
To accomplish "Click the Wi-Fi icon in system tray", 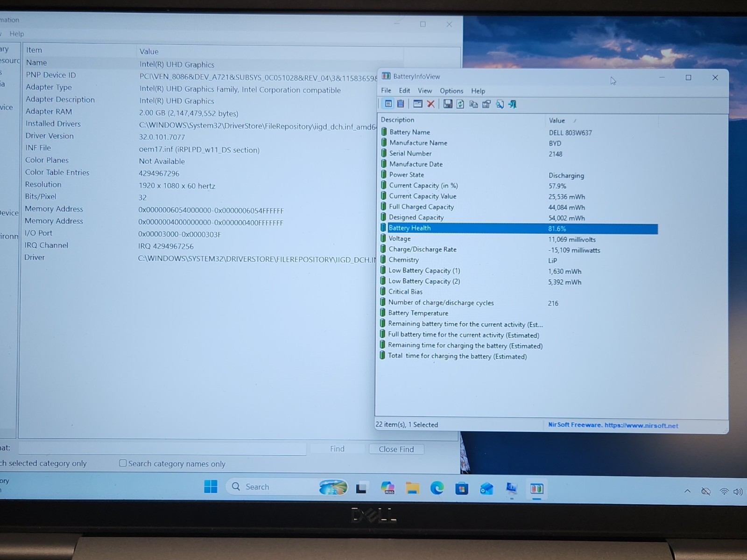I will (724, 491).
